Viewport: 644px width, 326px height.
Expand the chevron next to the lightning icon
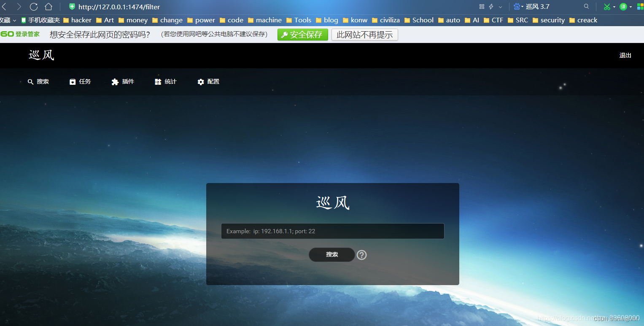pyautogui.click(x=501, y=7)
